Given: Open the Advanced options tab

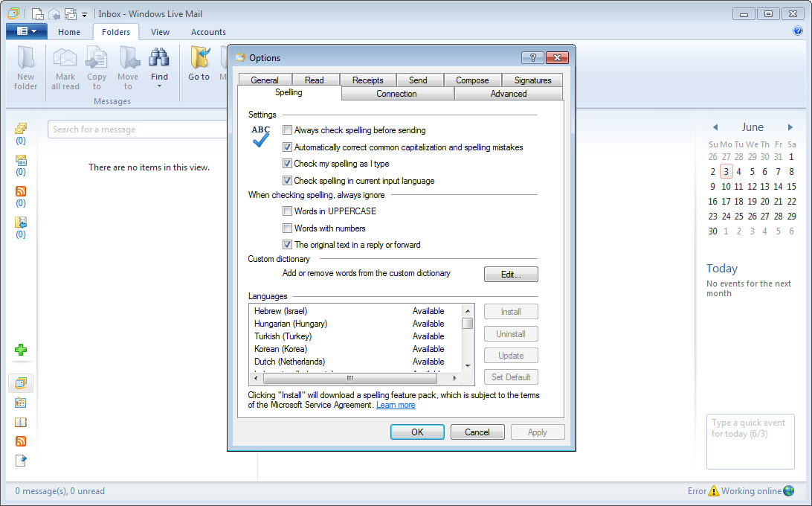Looking at the screenshot, I should [x=509, y=94].
